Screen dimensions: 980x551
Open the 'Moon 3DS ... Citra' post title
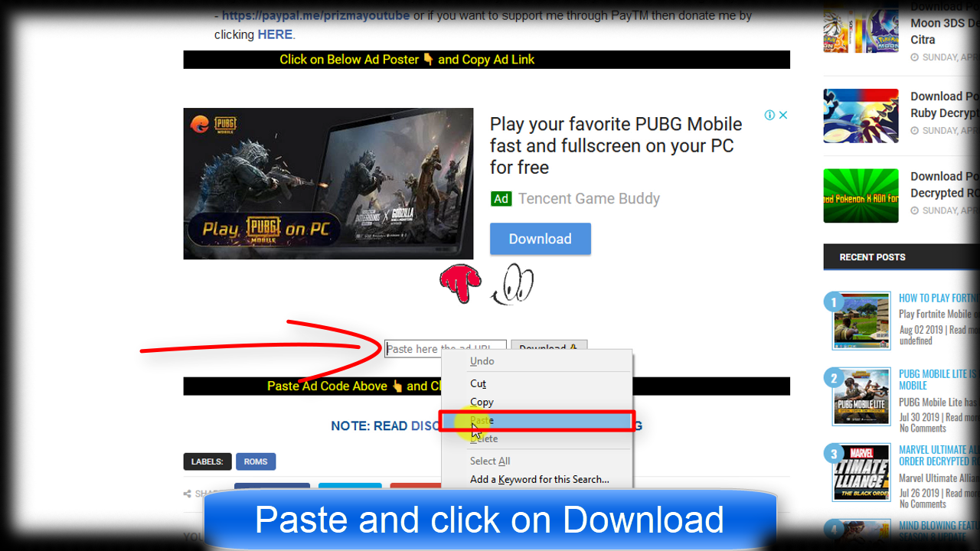pyautogui.click(x=944, y=23)
